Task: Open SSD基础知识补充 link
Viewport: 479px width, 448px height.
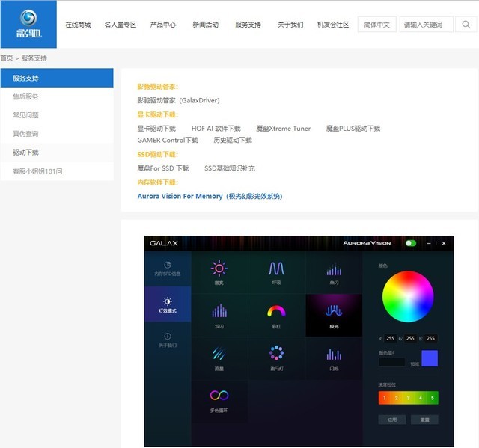Action: (230, 168)
